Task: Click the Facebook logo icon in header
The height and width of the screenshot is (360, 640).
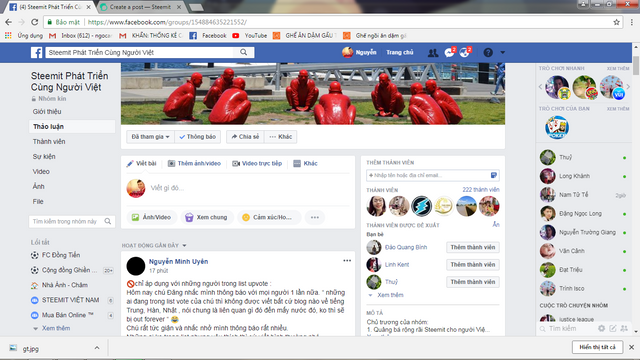Action: pyautogui.click(x=36, y=52)
